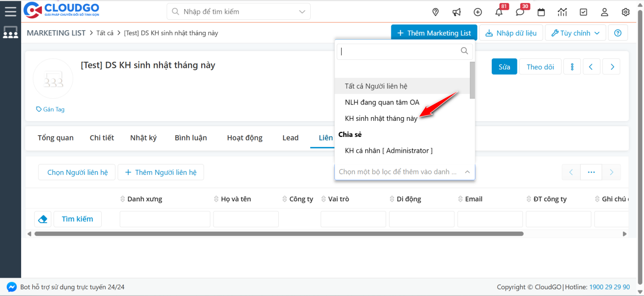Expand the global search dropdown arrow
Image resolution: width=644 pixels, height=296 pixels.
(x=301, y=11)
